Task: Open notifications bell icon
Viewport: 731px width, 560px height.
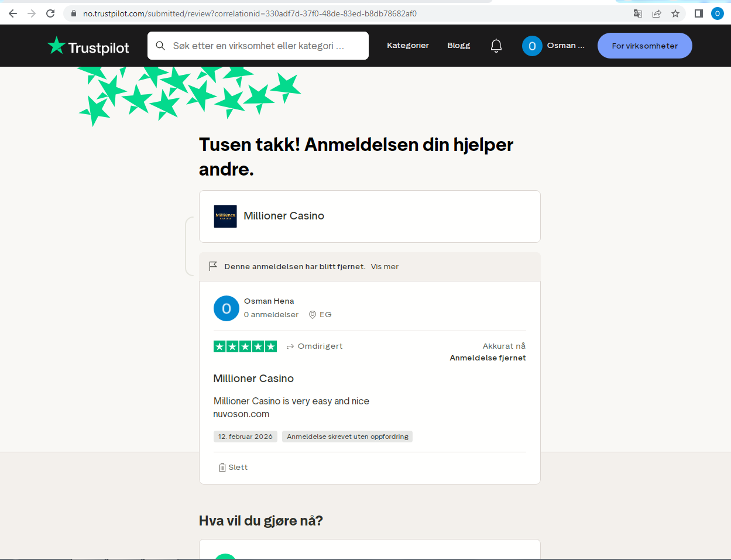Action: click(x=496, y=46)
